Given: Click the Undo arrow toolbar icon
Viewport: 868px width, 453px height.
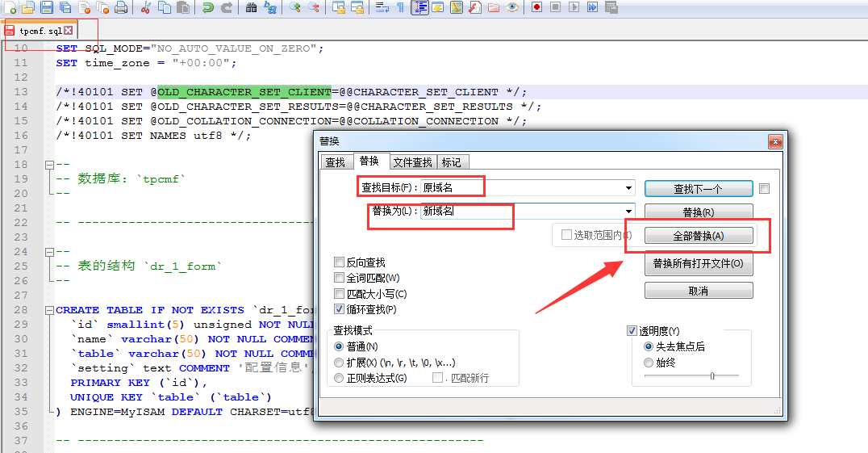Looking at the screenshot, I should [x=208, y=7].
